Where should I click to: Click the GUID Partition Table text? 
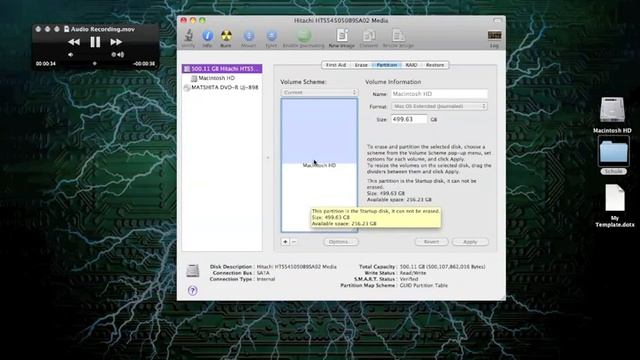click(x=424, y=286)
